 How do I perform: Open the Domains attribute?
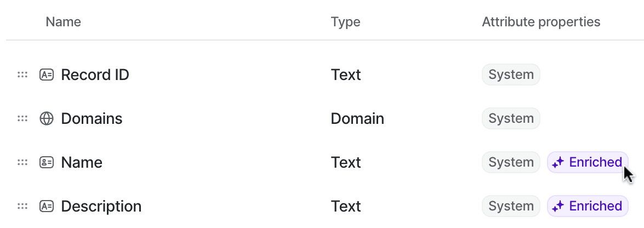(x=92, y=119)
